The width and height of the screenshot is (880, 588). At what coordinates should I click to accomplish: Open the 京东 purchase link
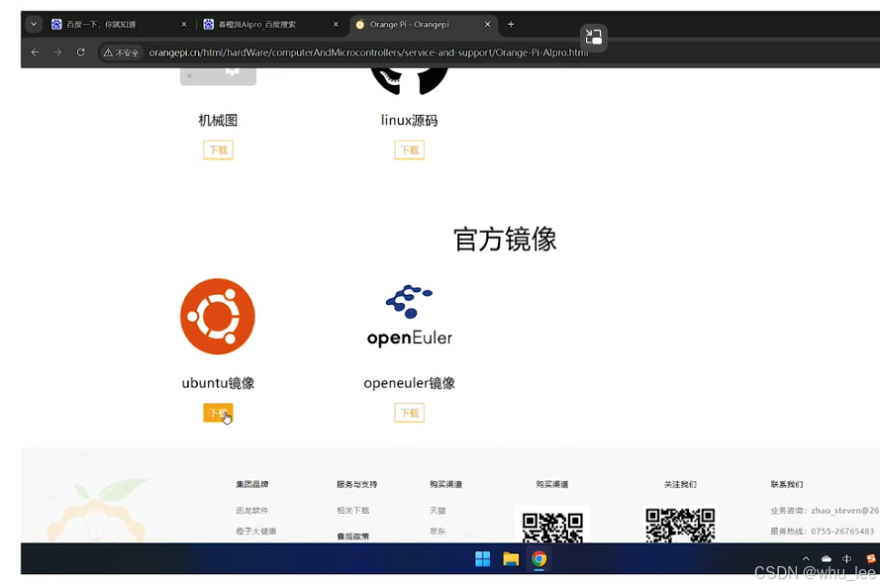[438, 531]
